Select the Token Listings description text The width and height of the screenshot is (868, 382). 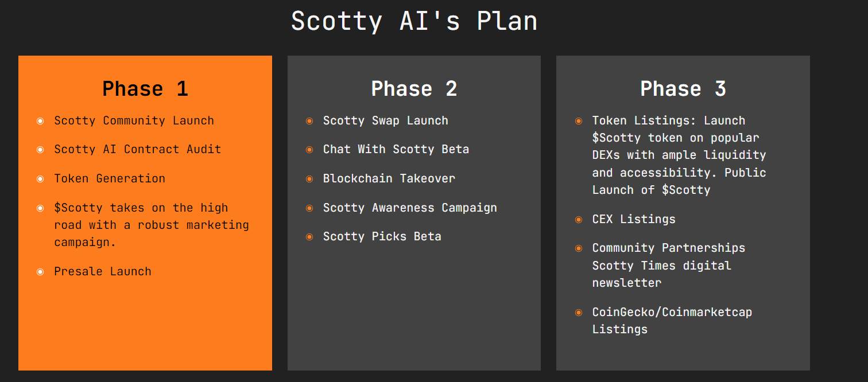coord(679,155)
